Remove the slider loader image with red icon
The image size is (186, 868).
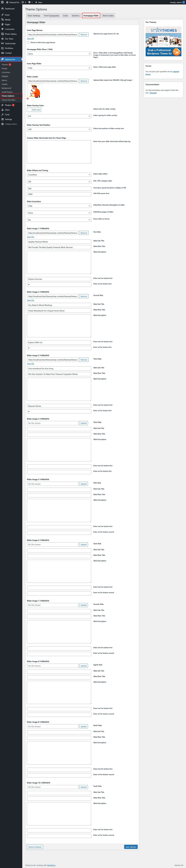pos(28,98)
